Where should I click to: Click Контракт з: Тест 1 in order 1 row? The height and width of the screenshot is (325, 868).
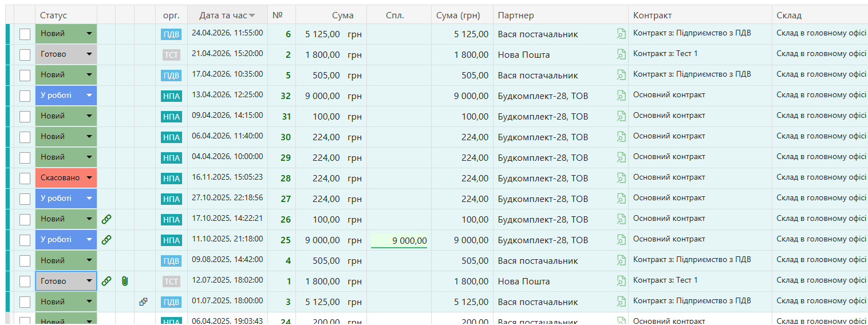(665, 280)
